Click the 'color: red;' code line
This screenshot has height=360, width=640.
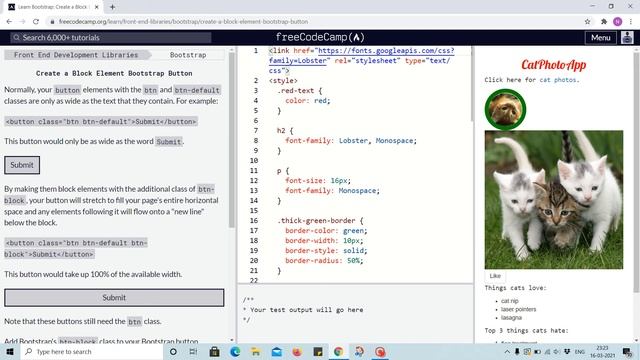[308, 100]
